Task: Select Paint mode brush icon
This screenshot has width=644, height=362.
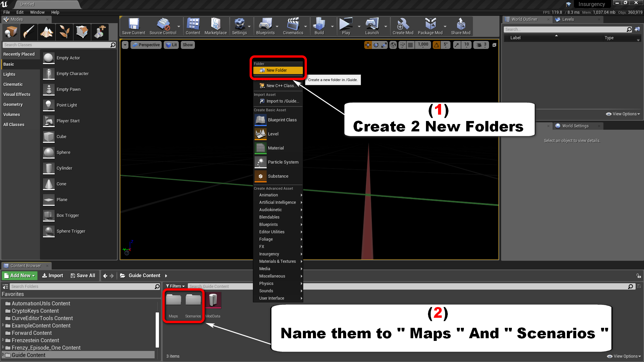Action: pos(29,32)
